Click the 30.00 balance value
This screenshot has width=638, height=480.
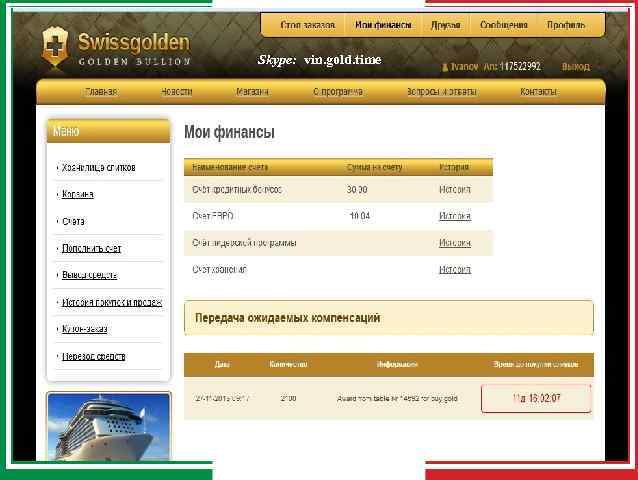tap(357, 190)
